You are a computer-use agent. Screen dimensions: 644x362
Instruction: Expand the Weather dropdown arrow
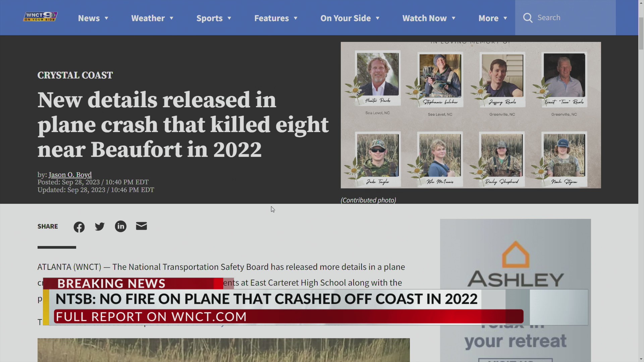coord(171,18)
